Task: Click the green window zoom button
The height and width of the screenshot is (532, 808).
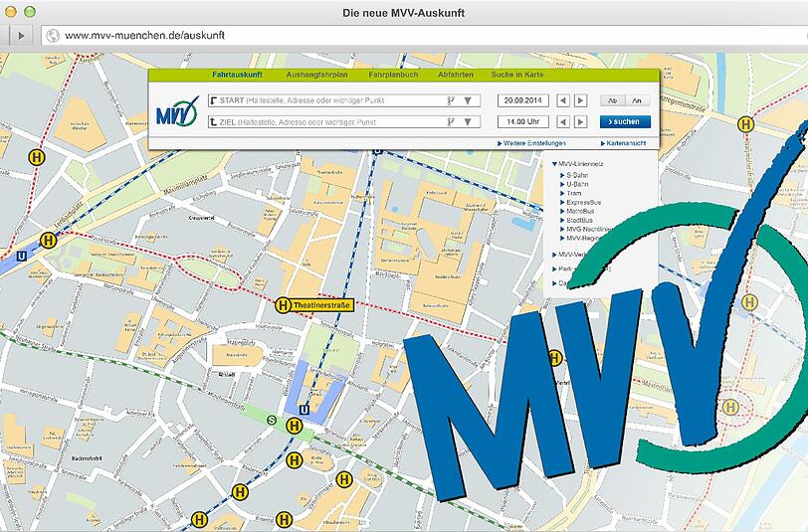Action: point(30,11)
